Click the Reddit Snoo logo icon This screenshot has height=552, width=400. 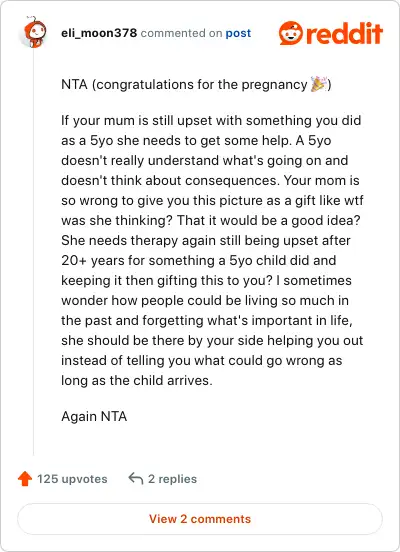click(290, 33)
